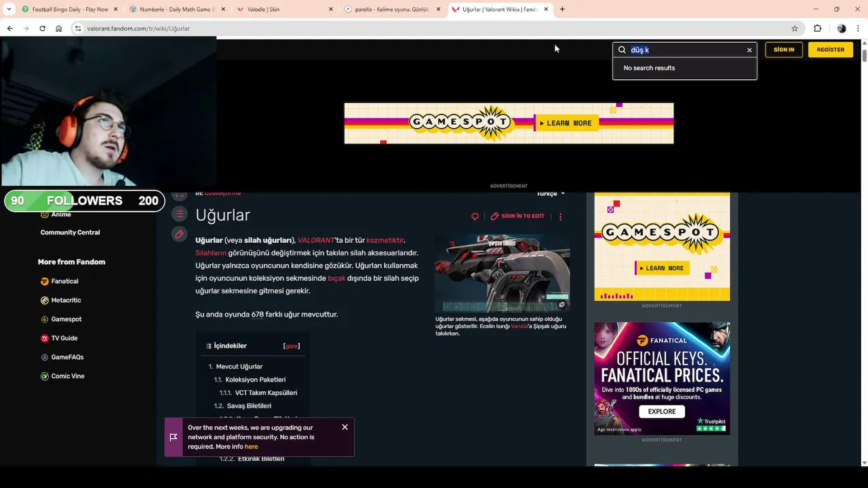
Task: Click the Metacritic logo icon in sidebar
Action: click(x=45, y=300)
